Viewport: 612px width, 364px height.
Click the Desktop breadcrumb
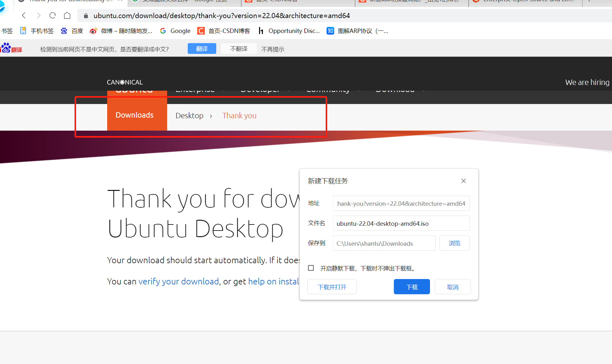pos(189,116)
